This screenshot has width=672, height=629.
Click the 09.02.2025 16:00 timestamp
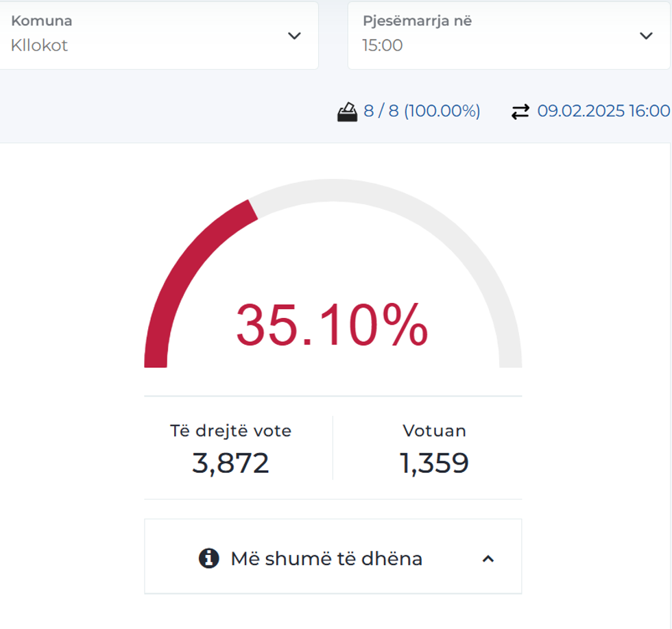click(x=603, y=111)
